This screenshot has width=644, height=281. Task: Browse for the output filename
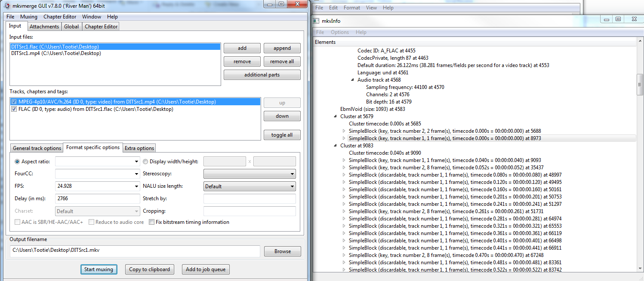click(x=283, y=251)
